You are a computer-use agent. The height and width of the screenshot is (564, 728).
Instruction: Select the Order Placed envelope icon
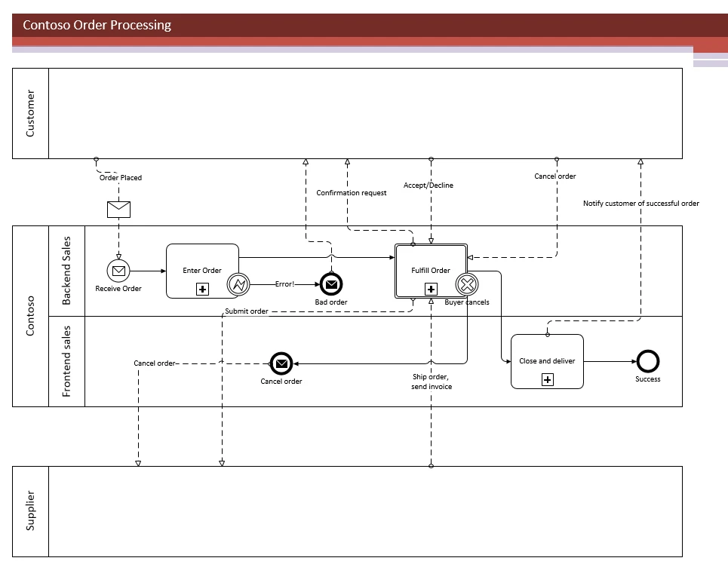tap(118, 210)
